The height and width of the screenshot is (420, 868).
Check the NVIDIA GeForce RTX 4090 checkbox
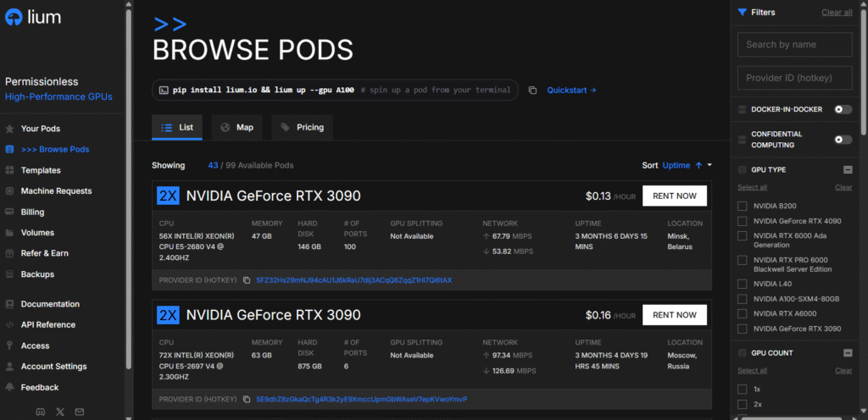coord(743,221)
